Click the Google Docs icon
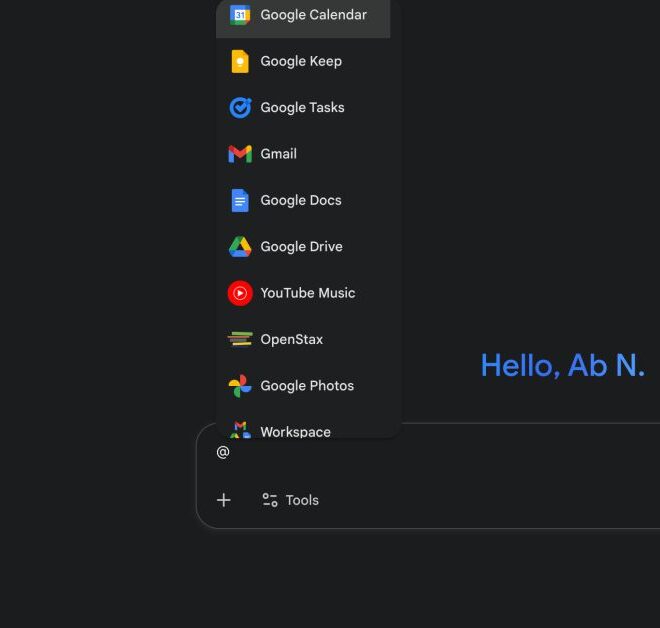660x628 pixels. (x=240, y=200)
